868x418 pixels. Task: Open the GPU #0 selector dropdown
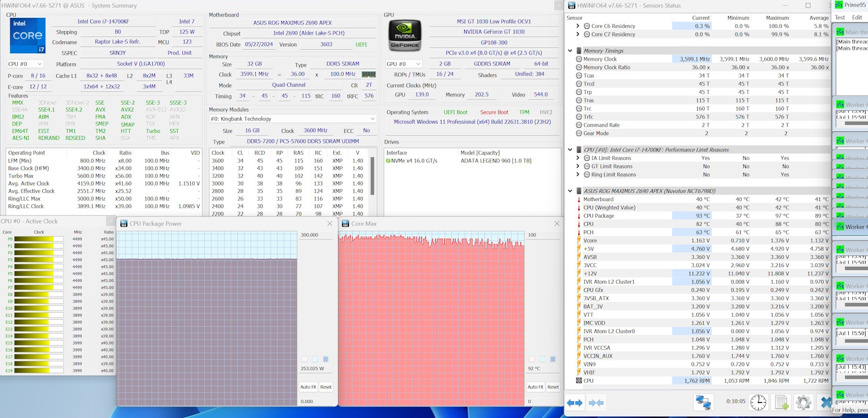[403, 64]
